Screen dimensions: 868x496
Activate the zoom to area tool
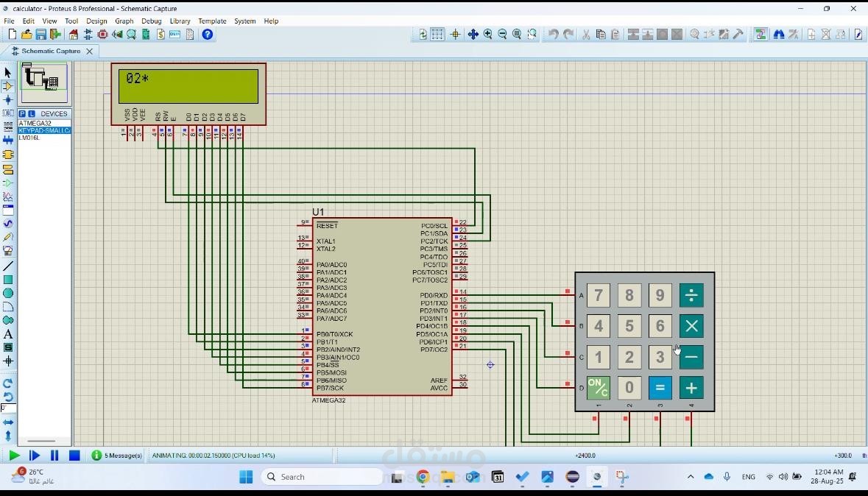(532, 35)
